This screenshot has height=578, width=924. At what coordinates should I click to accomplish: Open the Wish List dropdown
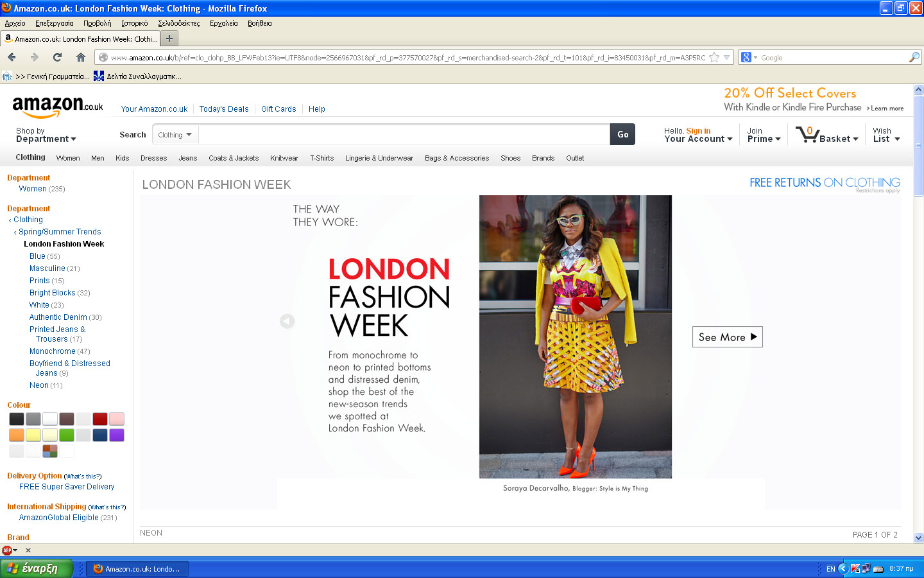[x=886, y=135]
